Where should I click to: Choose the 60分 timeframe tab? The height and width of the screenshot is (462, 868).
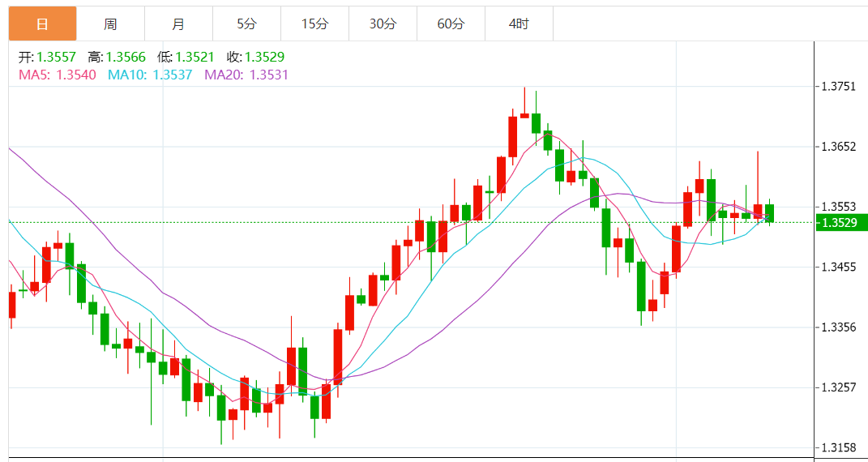coord(451,24)
